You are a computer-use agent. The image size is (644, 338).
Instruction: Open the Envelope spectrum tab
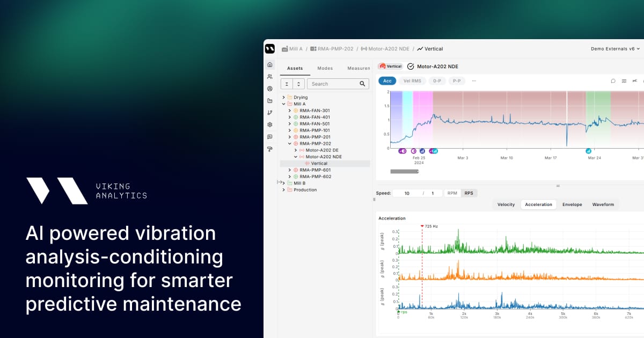tap(572, 204)
